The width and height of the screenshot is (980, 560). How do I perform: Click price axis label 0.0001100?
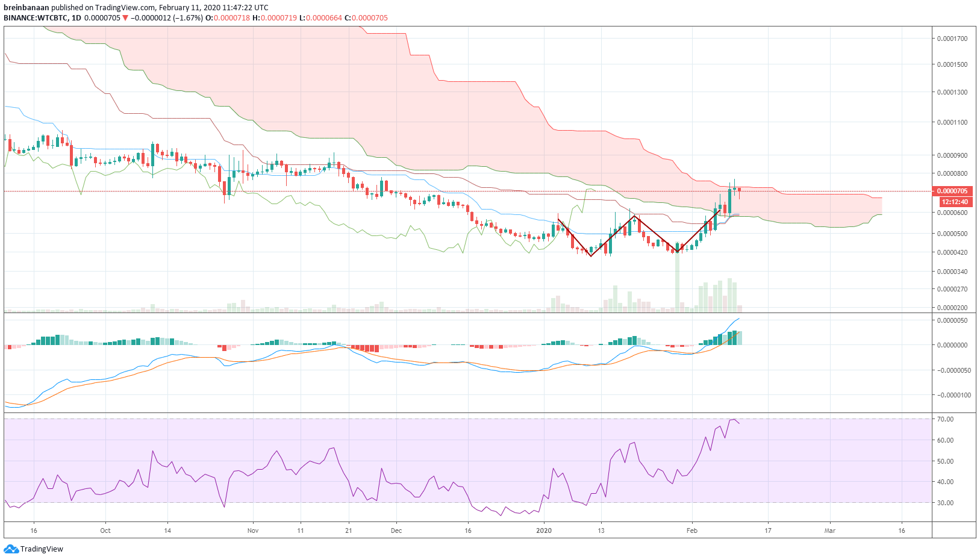[952, 122]
